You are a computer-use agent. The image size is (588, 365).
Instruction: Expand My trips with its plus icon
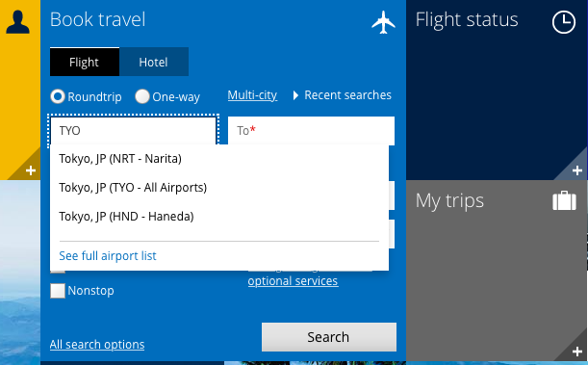click(x=577, y=352)
